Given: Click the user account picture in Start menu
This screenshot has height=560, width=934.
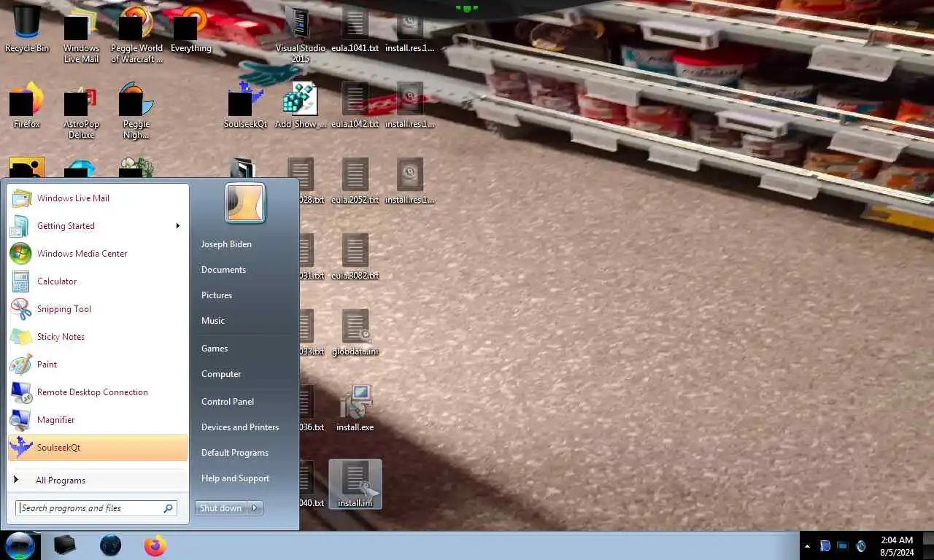Looking at the screenshot, I should coord(245,203).
